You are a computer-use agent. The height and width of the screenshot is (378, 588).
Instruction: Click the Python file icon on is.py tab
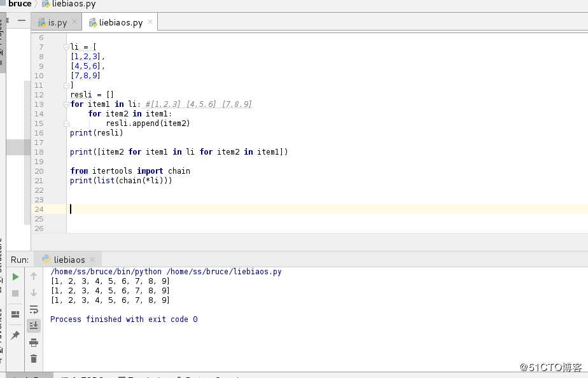(x=43, y=23)
